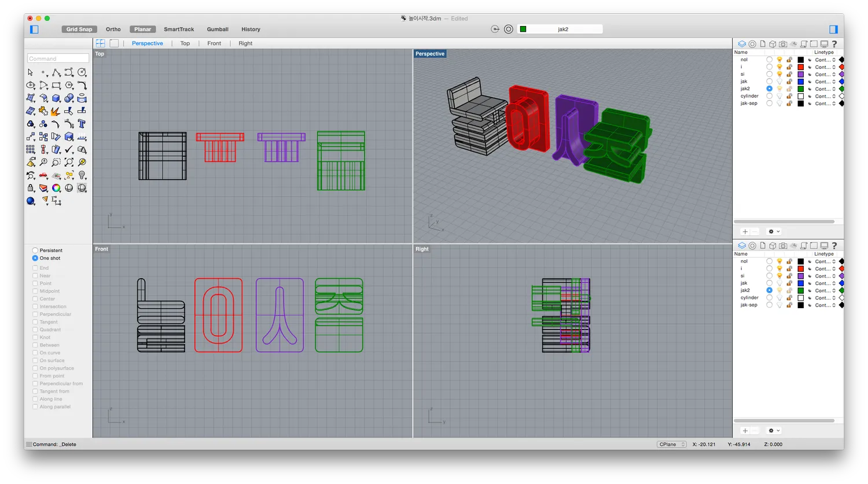Click the blue render sphere icon

31,201
